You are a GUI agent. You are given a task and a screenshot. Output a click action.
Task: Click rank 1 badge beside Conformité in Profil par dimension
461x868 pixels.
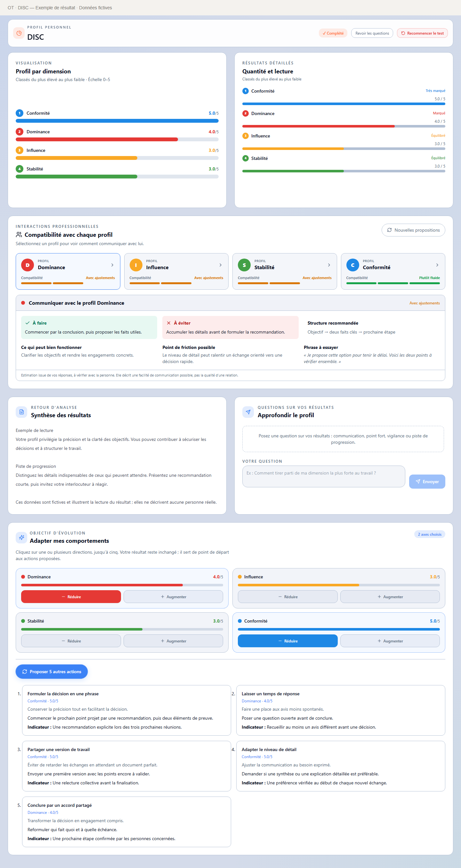(20, 113)
